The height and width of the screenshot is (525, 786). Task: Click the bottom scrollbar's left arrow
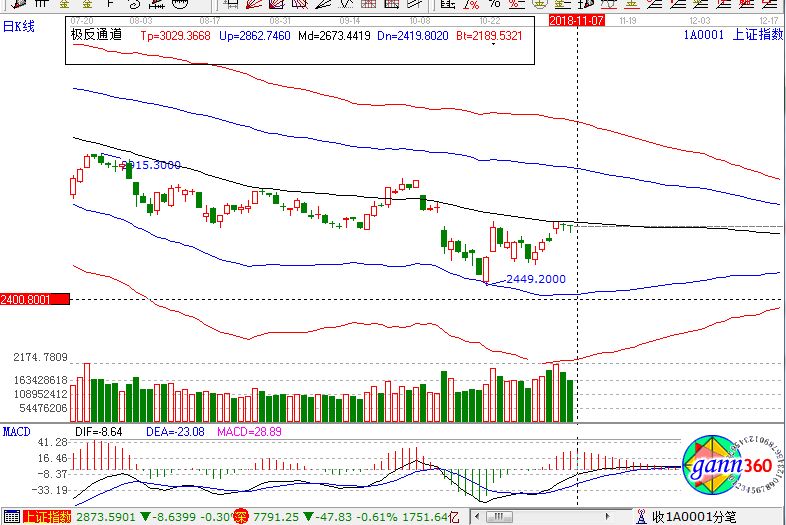pyautogui.click(x=476, y=517)
